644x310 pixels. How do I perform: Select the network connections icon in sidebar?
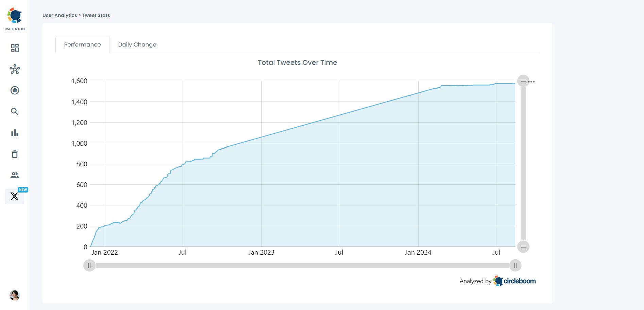pyautogui.click(x=14, y=69)
